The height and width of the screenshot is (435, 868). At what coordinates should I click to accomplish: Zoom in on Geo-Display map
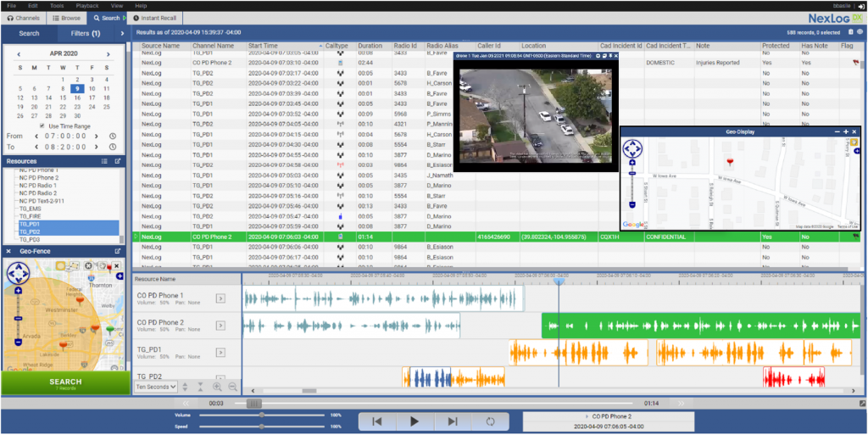point(632,163)
